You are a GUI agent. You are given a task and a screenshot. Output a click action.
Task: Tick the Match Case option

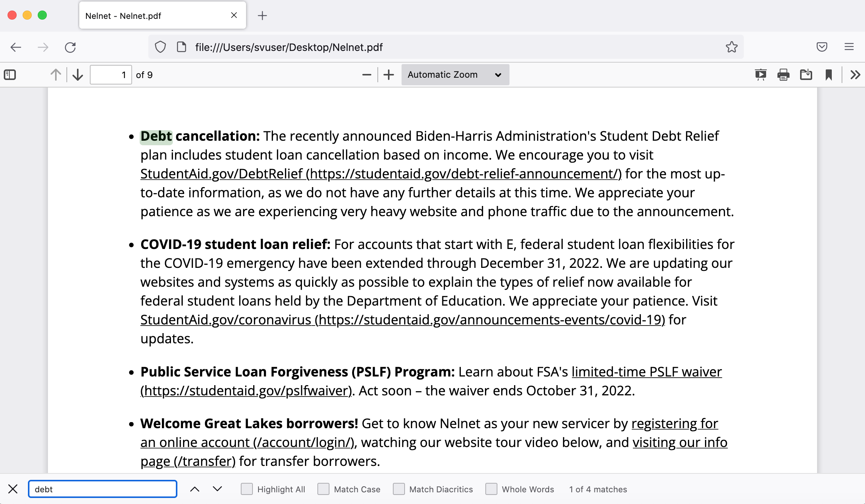tap(323, 489)
